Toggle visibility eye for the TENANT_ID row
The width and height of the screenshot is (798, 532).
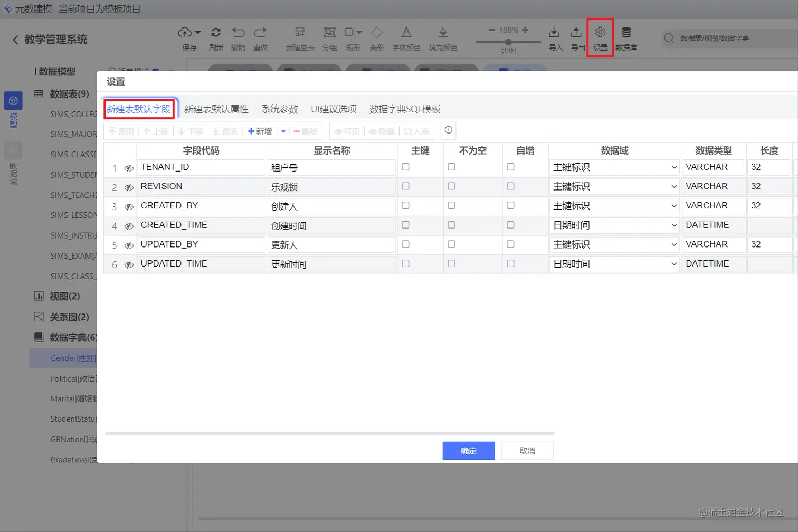(129, 168)
